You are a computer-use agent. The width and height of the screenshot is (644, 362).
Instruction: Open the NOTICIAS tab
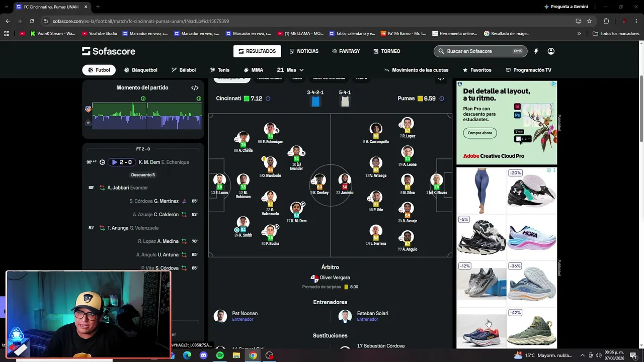(x=304, y=51)
